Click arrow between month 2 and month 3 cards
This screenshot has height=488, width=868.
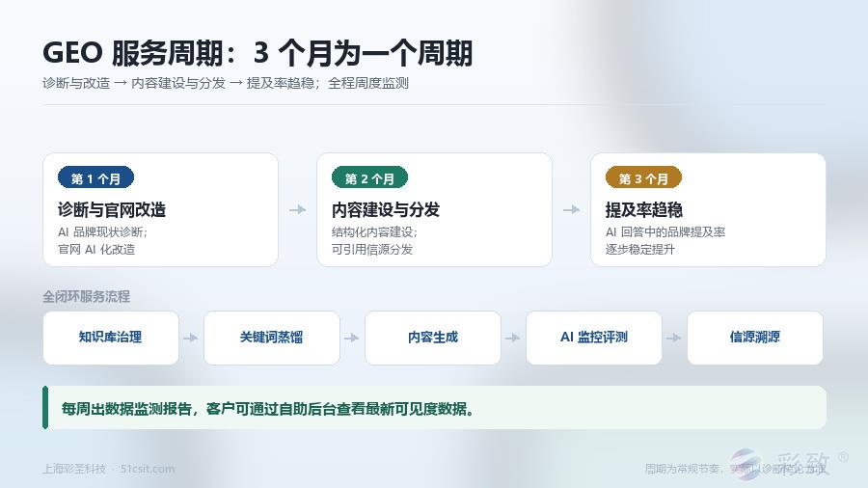coord(571,209)
